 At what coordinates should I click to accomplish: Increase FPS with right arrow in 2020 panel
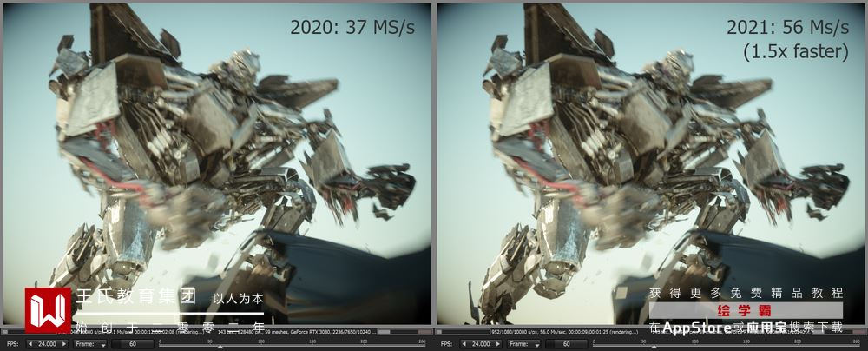[64, 344]
